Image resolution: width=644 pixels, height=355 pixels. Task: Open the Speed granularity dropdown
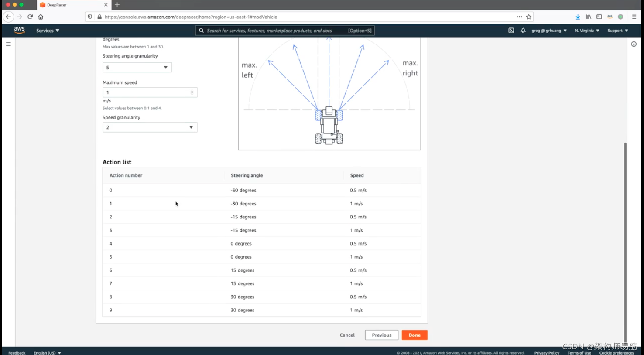[150, 127]
